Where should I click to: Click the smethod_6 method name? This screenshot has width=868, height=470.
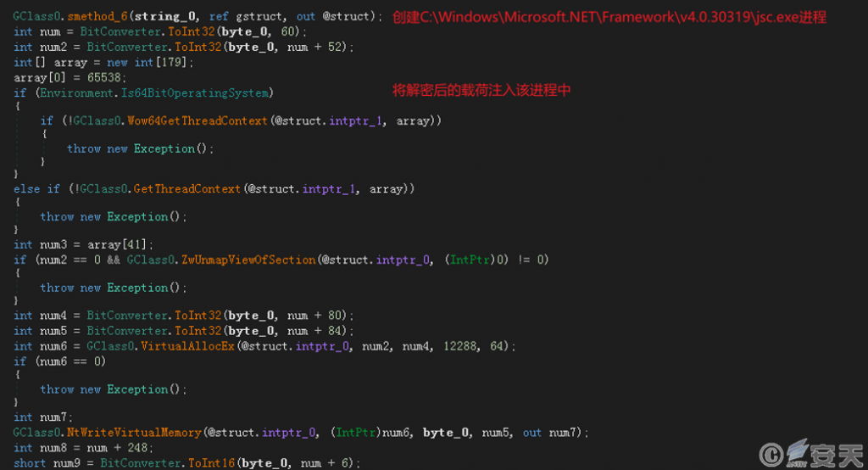97,17
